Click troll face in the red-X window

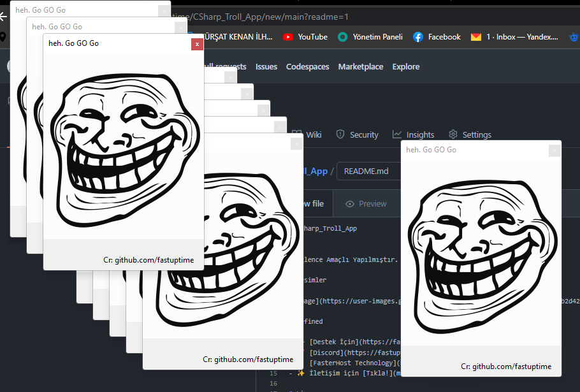[125, 150]
